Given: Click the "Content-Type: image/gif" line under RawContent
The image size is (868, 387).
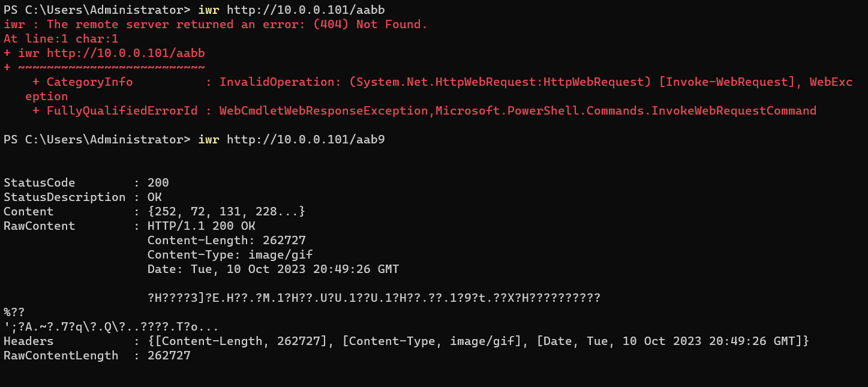Looking at the screenshot, I should pos(230,255).
